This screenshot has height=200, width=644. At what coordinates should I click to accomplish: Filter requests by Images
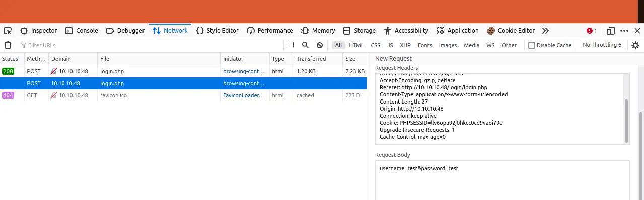(x=448, y=45)
